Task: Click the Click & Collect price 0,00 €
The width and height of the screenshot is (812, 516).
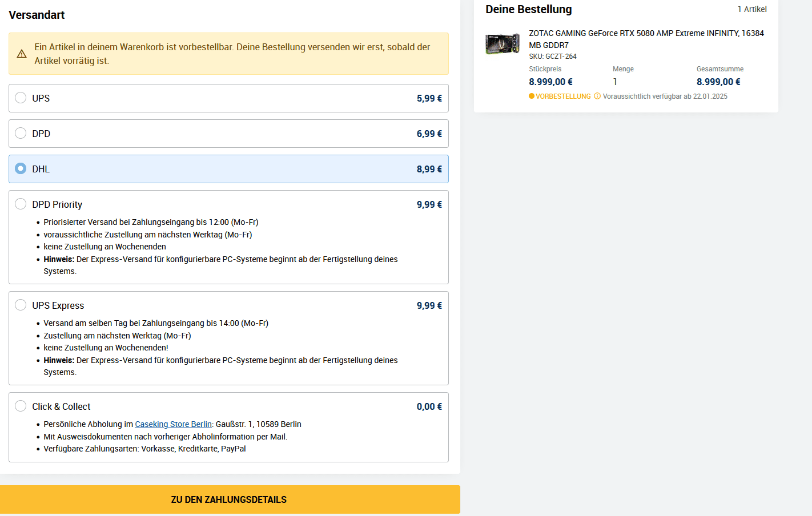Action: click(429, 406)
